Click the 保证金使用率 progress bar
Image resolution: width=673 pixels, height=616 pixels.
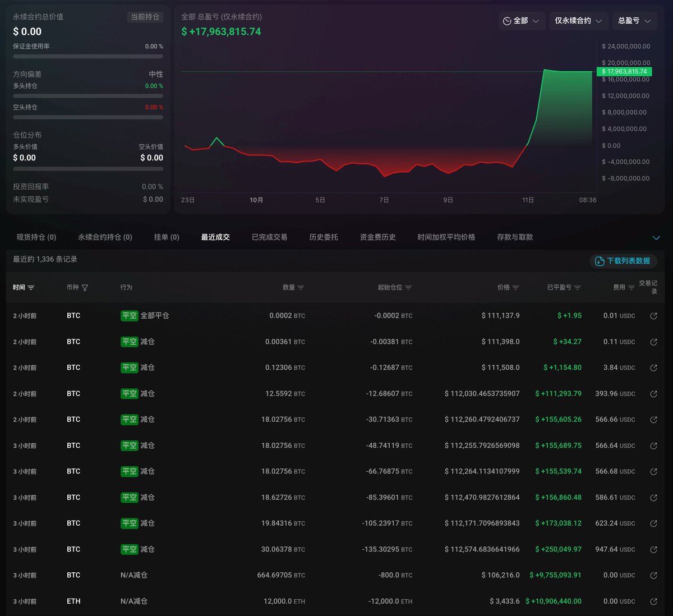tap(88, 57)
